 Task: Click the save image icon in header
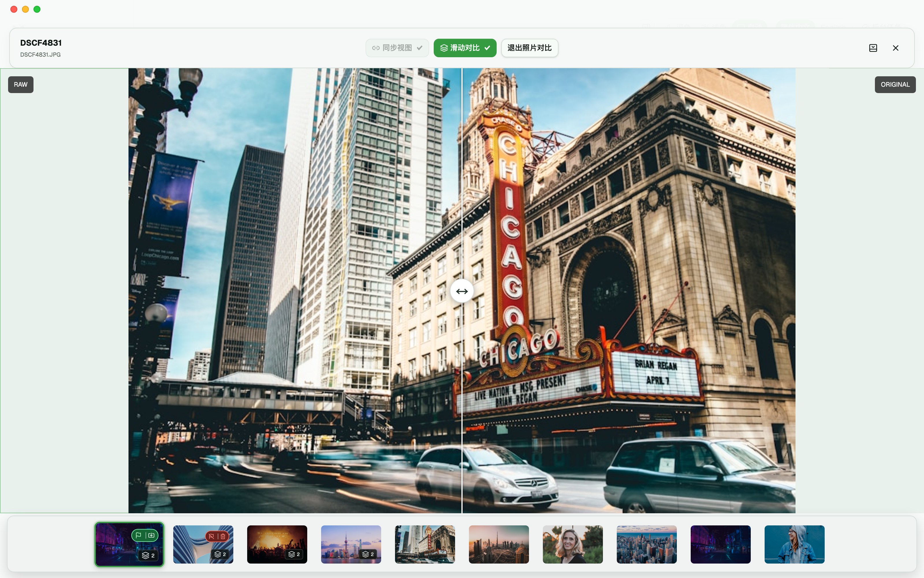873,48
